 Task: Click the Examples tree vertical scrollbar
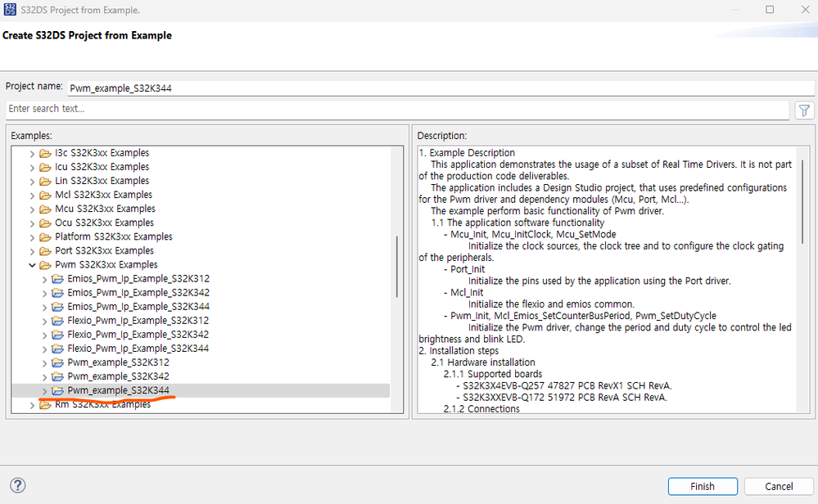pos(397,267)
